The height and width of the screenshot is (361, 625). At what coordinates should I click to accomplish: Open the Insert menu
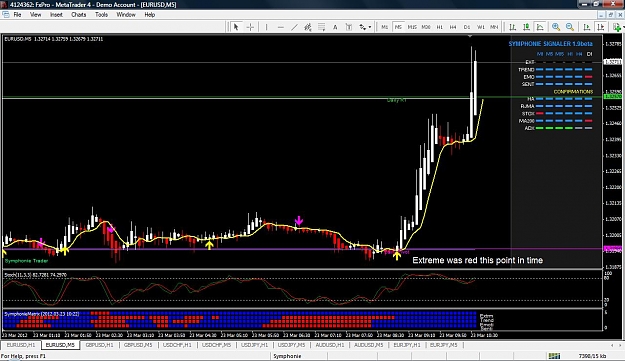point(56,15)
